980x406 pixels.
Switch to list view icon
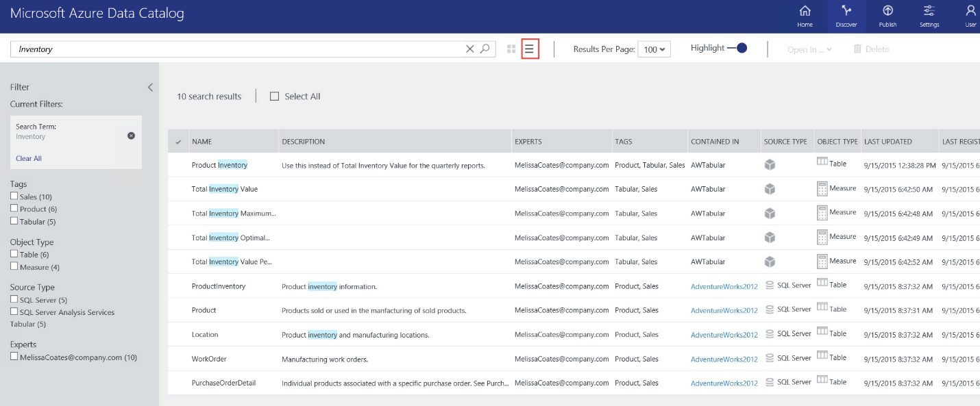tap(530, 49)
